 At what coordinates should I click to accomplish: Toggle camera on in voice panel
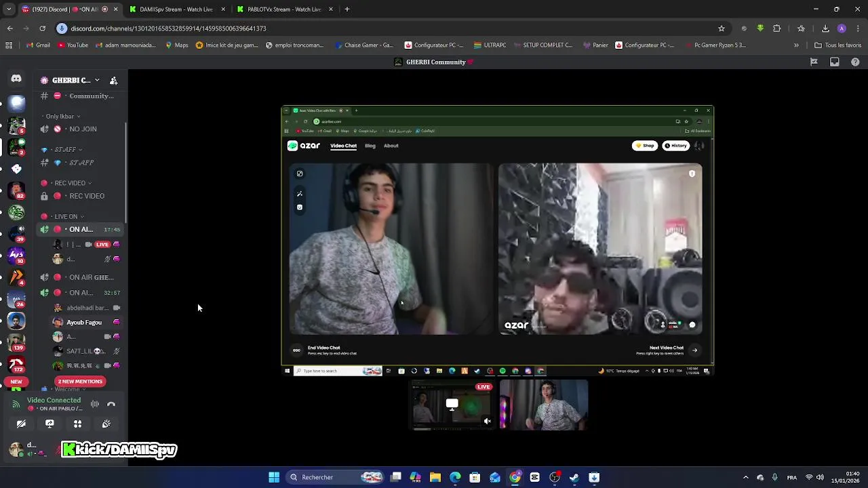click(x=21, y=424)
